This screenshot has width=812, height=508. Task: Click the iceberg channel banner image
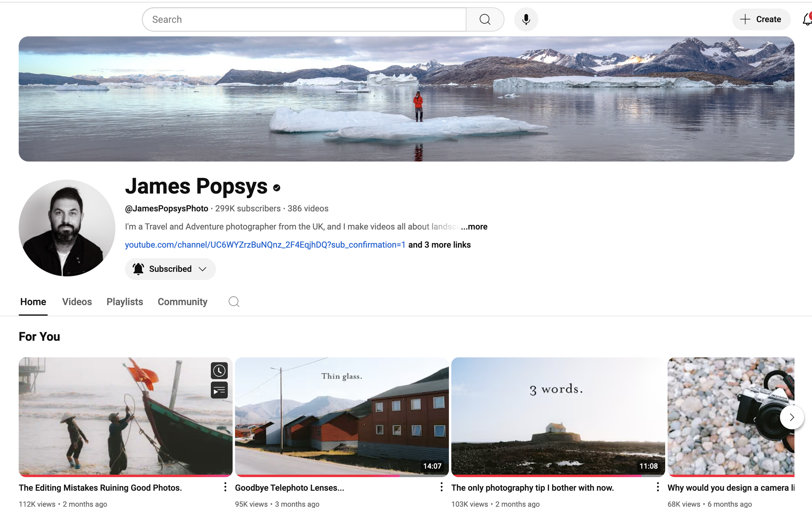point(407,99)
